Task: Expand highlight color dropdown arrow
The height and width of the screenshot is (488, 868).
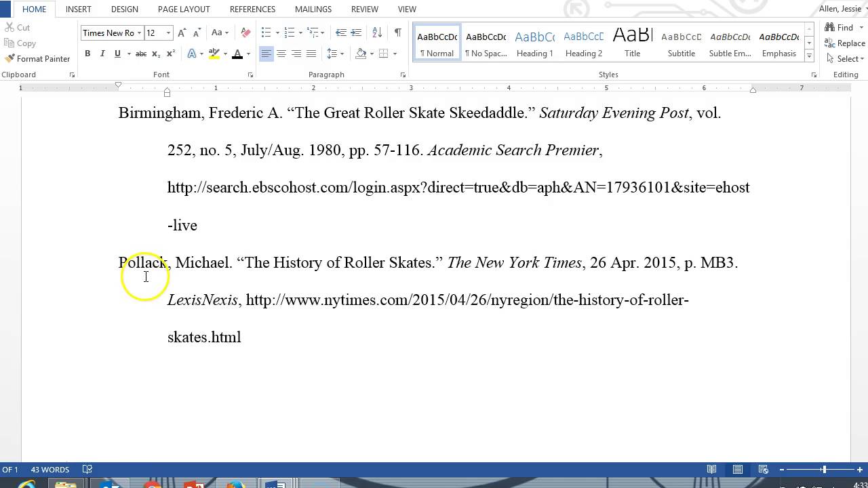Action: click(225, 54)
